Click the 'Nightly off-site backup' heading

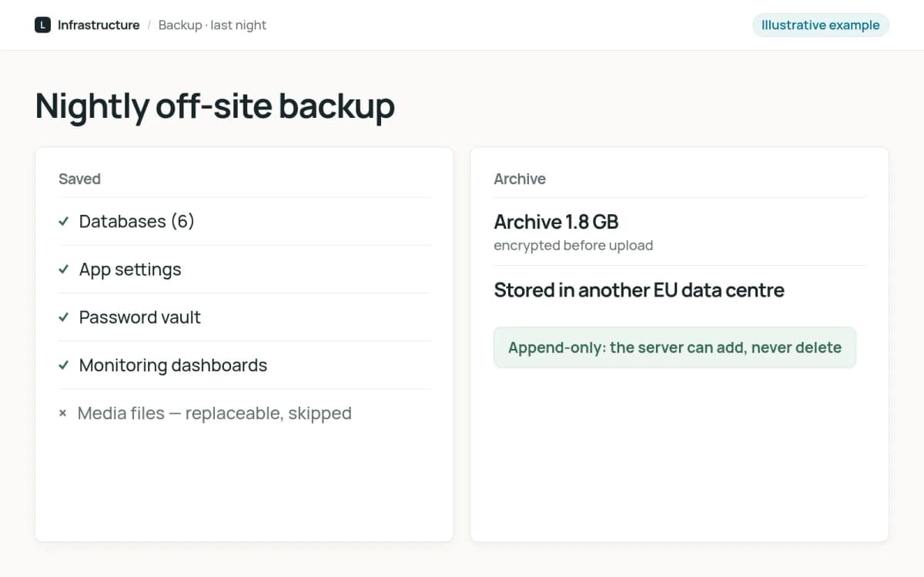(215, 106)
